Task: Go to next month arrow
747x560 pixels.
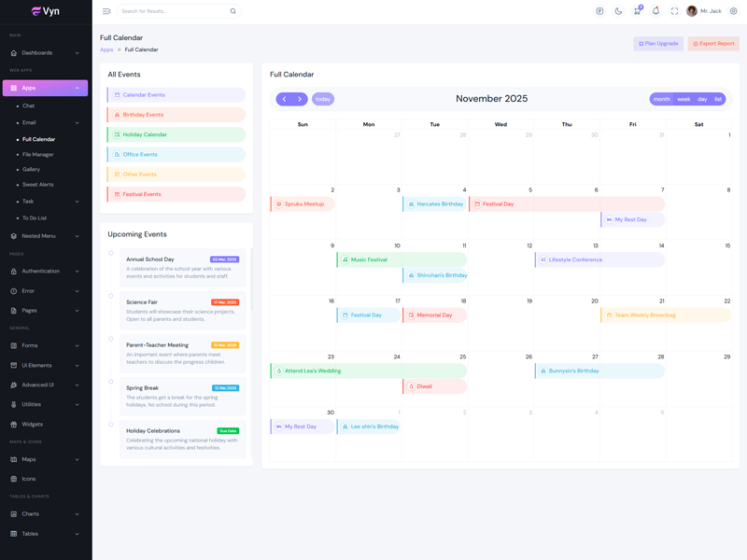Action: pyautogui.click(x=300, y=99)
